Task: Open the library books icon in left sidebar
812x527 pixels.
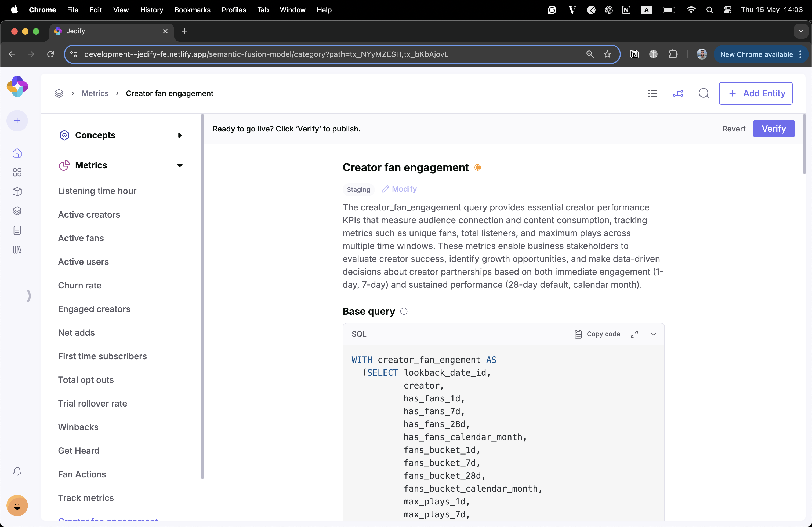Action: point(17,250)
